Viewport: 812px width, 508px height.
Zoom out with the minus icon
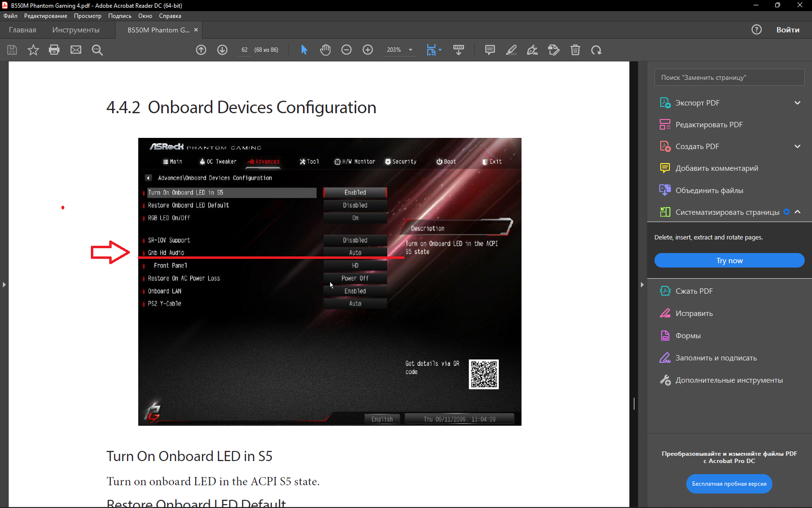347,50
